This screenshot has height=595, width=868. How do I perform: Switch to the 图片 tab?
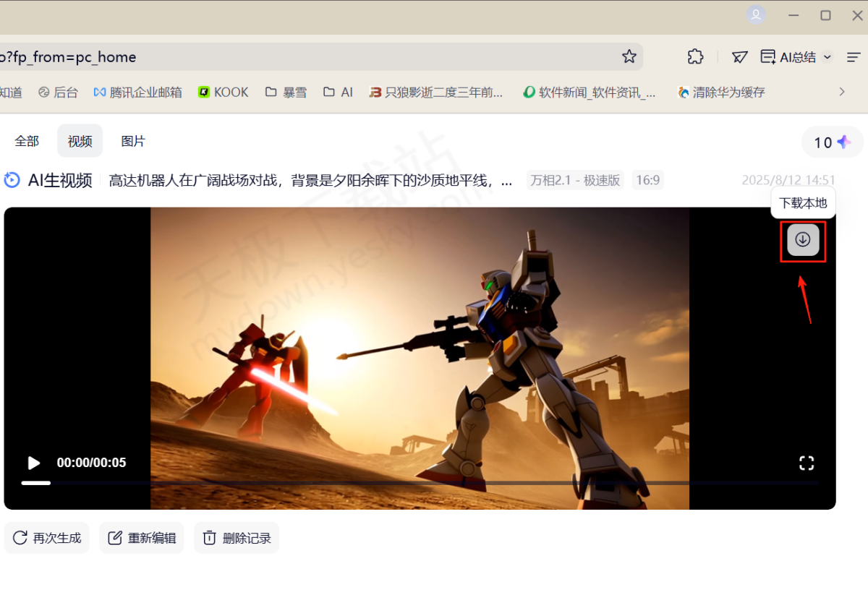point(133,141)
